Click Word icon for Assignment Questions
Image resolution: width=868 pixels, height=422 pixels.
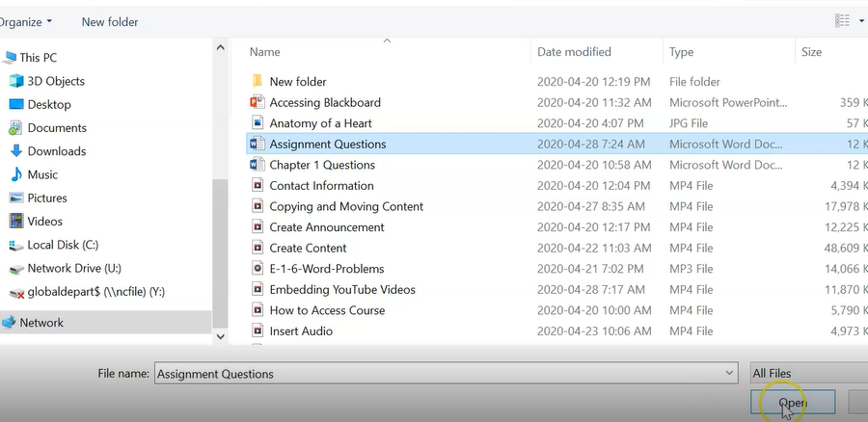pyautogui.click(x=257, y=144)
